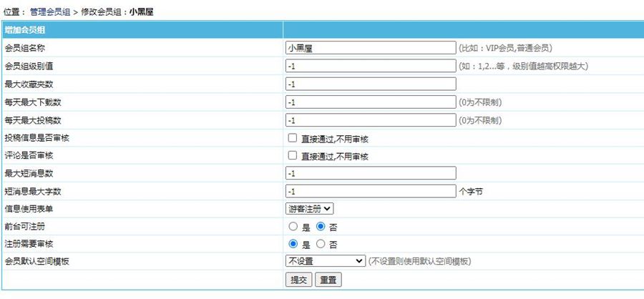Screen dimensions: 644x299
Task: Click the 最大收藏夹数 text field
Action: pos(370,84)
